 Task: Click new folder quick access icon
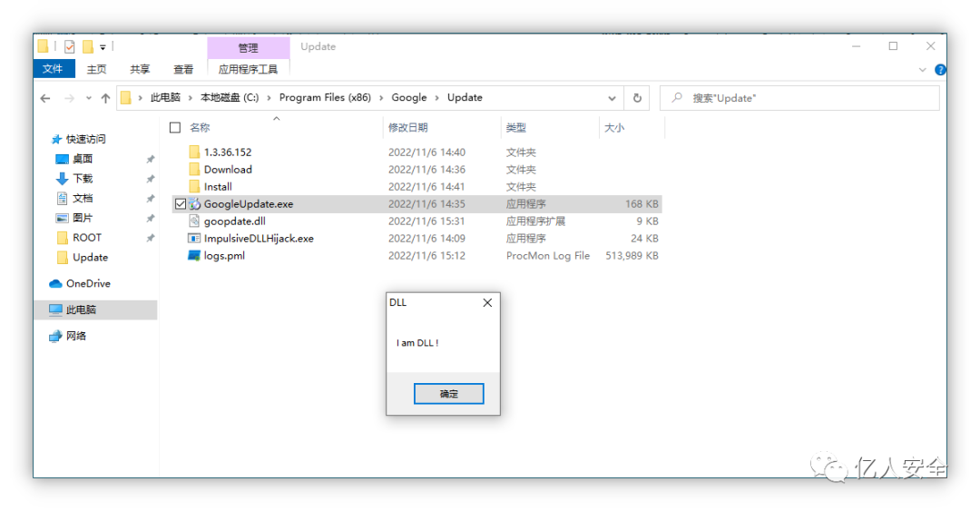[x=88, y=46]
